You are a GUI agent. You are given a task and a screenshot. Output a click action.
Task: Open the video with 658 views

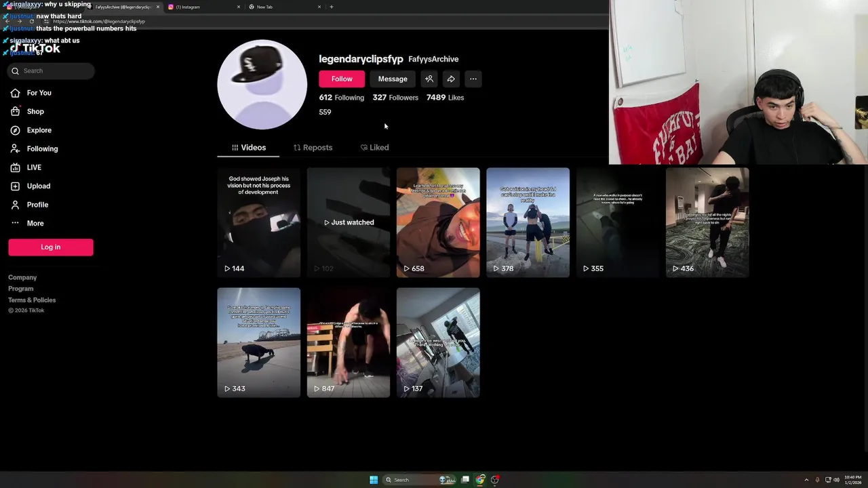pos(438,222)
